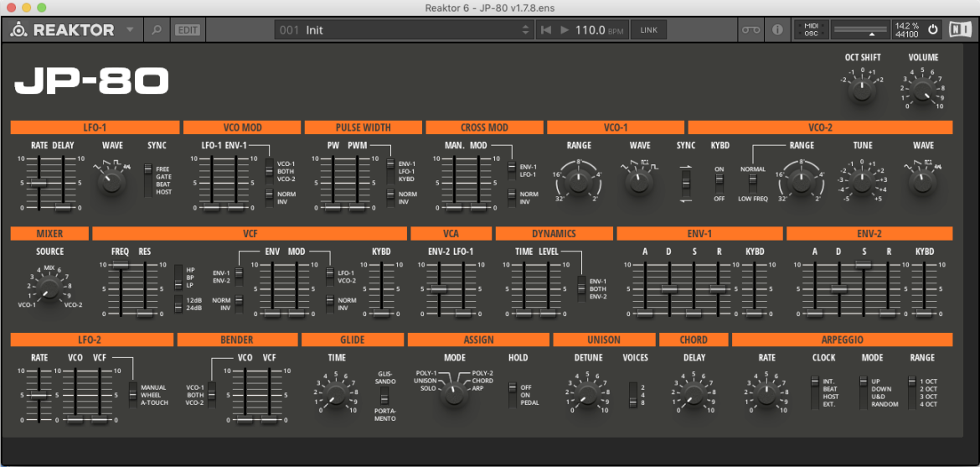Image resolution: width=980 pixels, height=467 pixels.
Task: Click the ENV-1 D decay slider handle
Action: point(669,289)
